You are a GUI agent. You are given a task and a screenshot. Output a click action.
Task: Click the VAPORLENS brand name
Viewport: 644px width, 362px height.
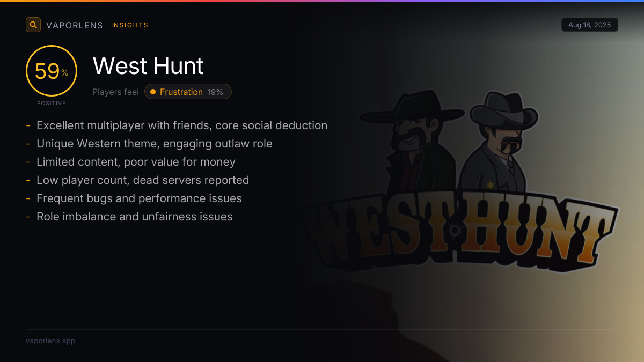[75, 25]
